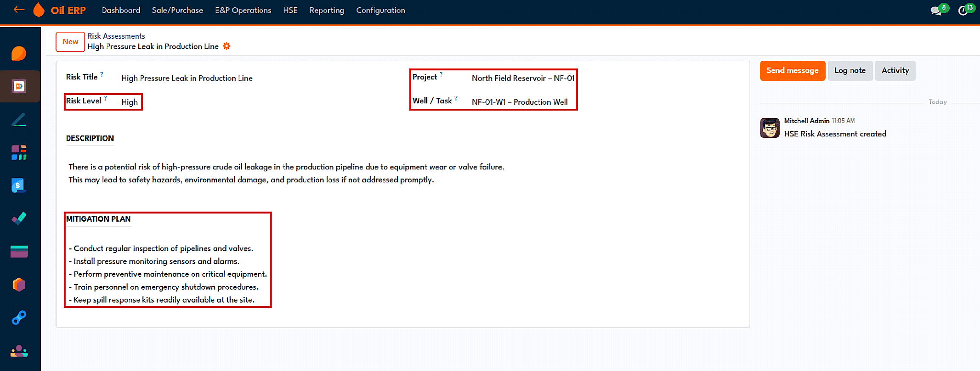980x371 pixels.
Task: Open the activities clock icon with badge 13
Action: point(963,11)
